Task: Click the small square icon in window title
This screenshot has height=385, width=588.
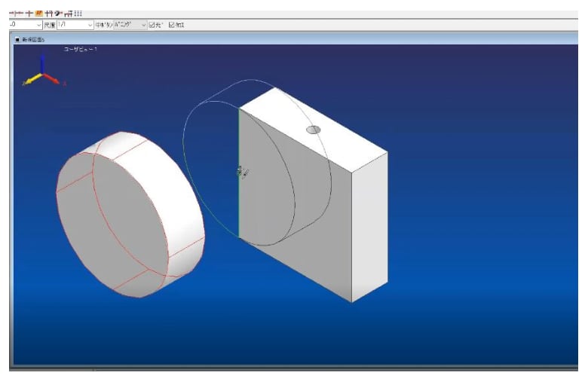Action: 17,39
